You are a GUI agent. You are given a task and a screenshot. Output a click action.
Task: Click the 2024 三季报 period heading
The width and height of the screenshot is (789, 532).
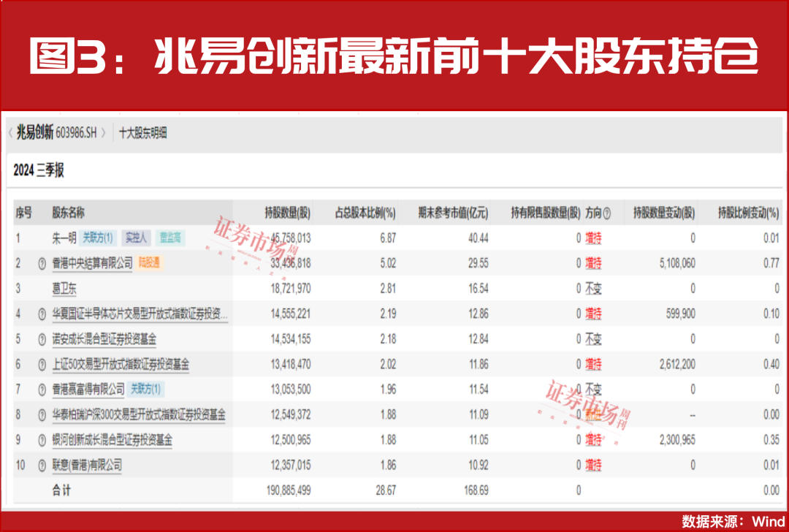tap(39, 170)
